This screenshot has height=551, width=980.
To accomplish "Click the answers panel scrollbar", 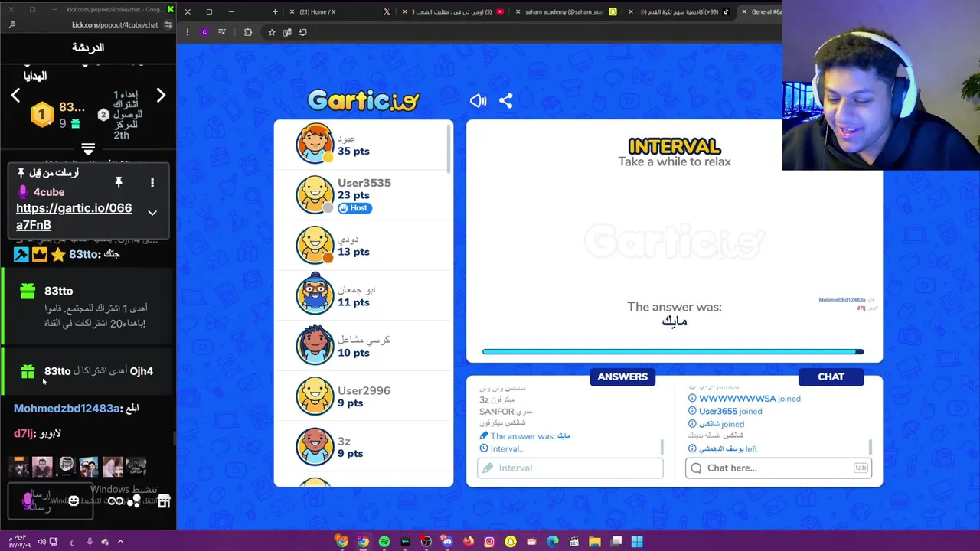I will pyautogui.click(x=661, y=447).
